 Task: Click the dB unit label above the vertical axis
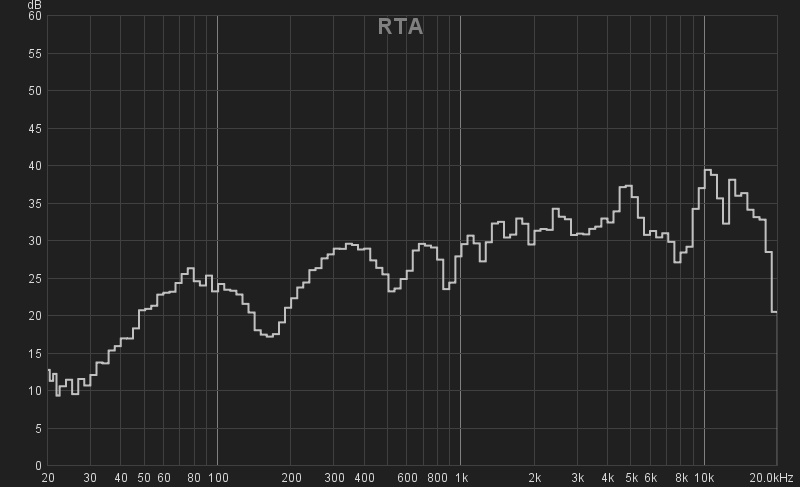click(35, 5)
